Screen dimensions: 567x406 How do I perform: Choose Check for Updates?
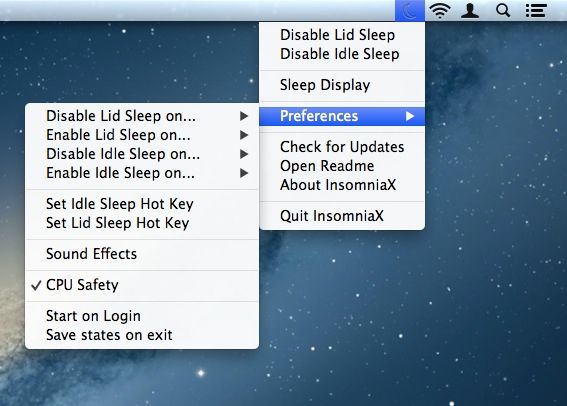[342, 147]
